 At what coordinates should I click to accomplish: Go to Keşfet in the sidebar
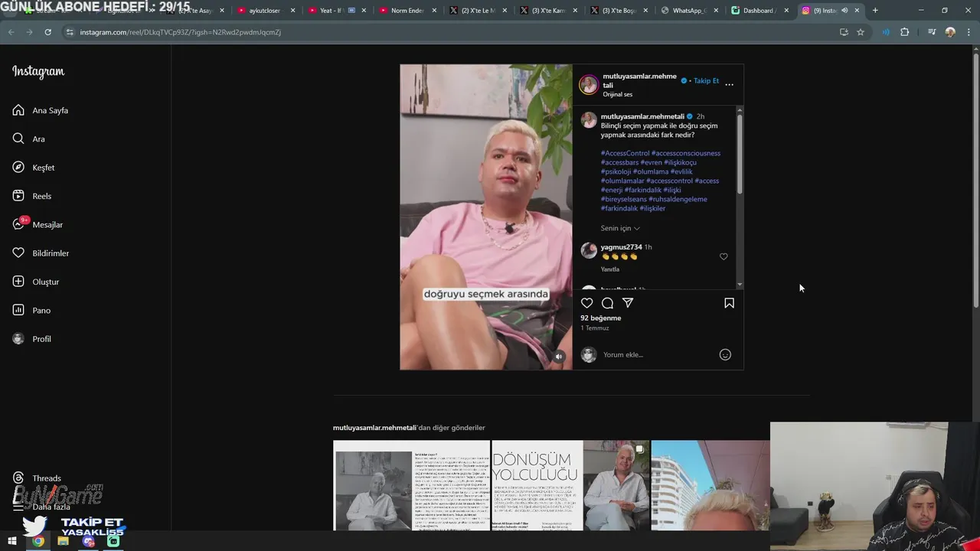click(x=34, y=168)
